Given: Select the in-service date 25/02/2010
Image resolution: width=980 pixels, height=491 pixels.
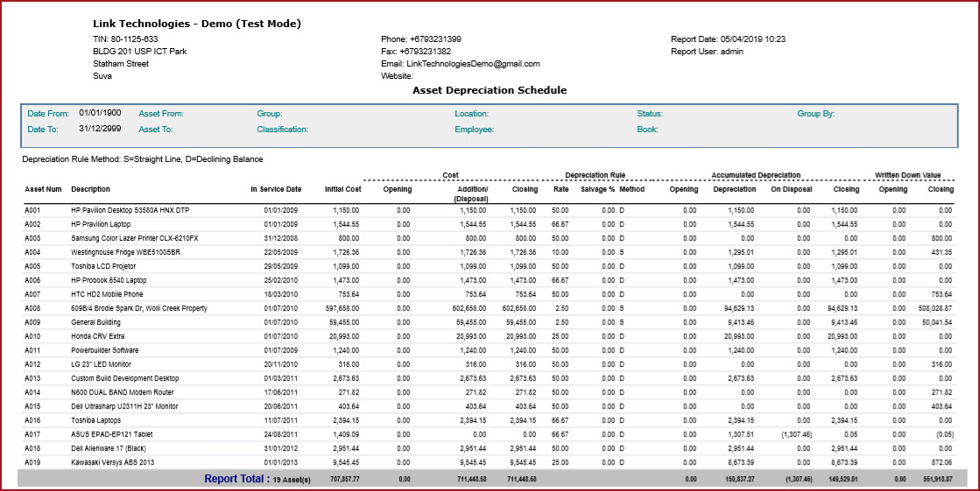Looking at the screenshot, I should pyautogui.click(x=280, y=280).
